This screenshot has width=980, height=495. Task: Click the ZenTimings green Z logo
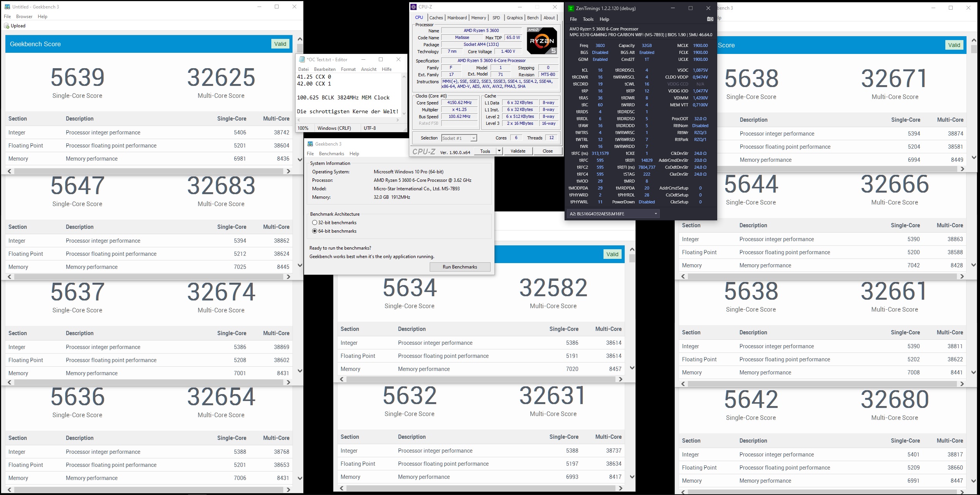click(x=571, y=8)
